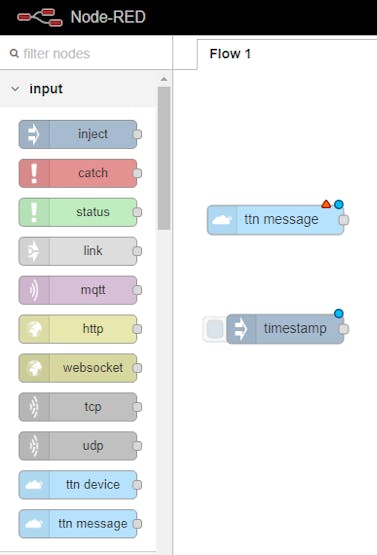Select the tcp palette node
The width and height of the screenshot is (377, 555).
click(x=78, y=407)
